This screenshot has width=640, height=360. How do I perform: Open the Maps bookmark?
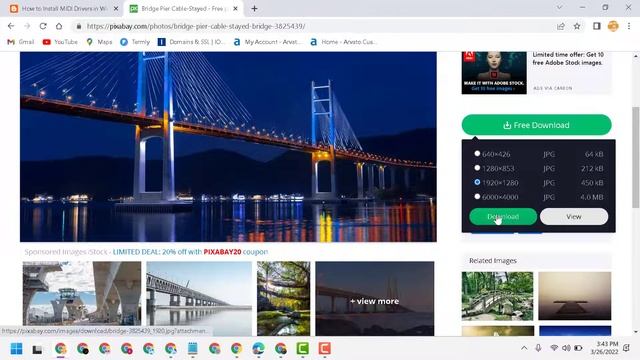pyautogui.click(x=99, y=42)
